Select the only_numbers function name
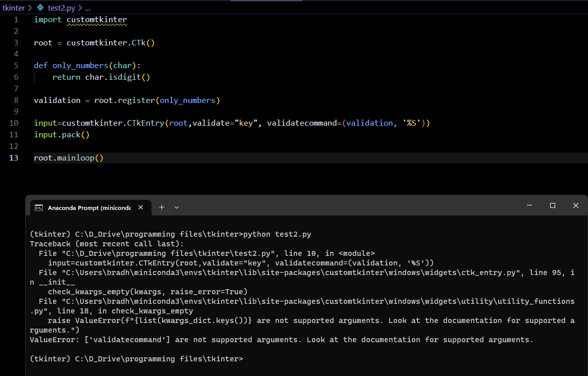 point(80,65)
